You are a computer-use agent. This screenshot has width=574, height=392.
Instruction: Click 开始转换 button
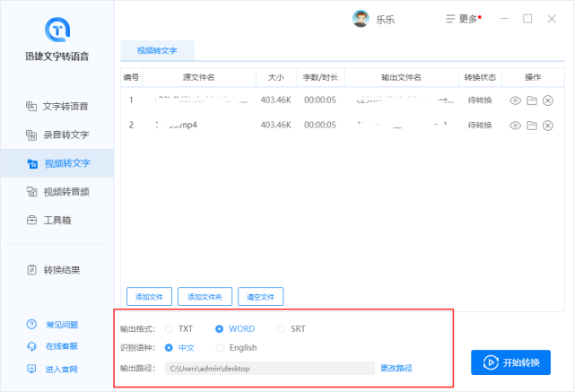click(x=510, y=362)
